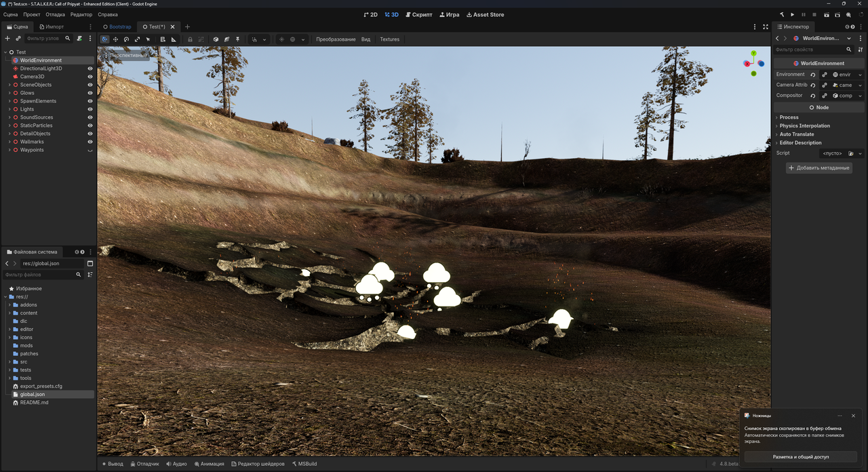Reset the Environment property with revert icon
The image size is (868, 472).
(x=813, y=75)
